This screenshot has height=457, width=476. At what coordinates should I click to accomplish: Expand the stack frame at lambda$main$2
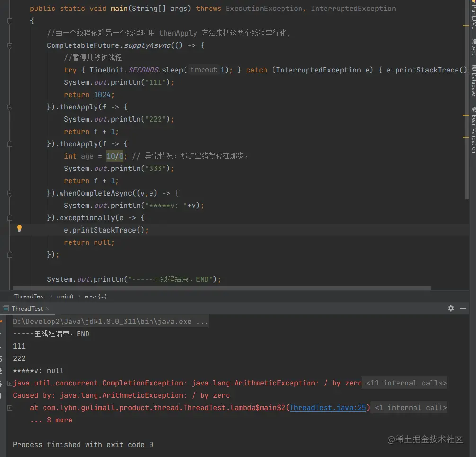(x=10, y=408)
